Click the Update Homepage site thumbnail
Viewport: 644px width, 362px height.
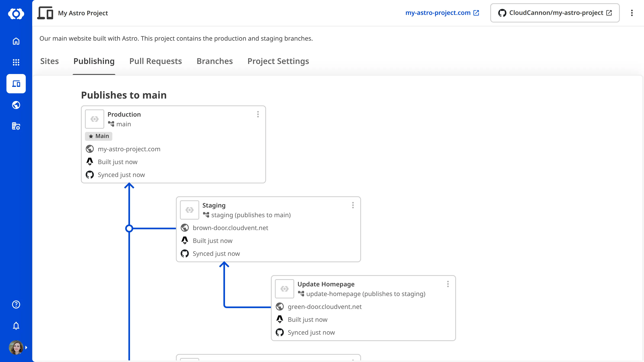click(285, 289)
